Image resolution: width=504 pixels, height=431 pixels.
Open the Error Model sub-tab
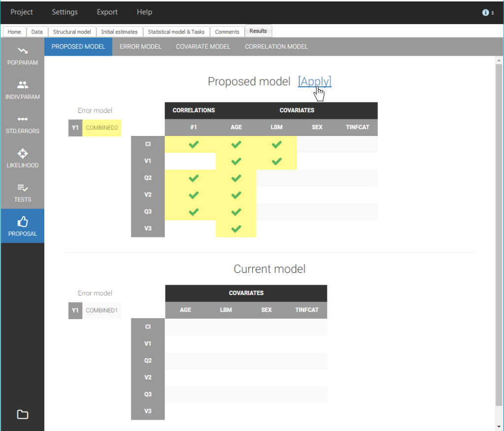click(140, 47)
